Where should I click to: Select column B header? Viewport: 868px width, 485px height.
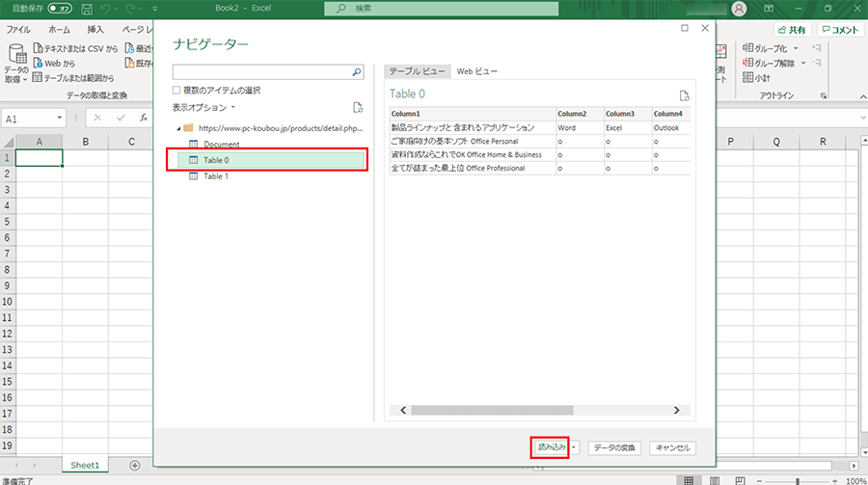pos(85,142)
